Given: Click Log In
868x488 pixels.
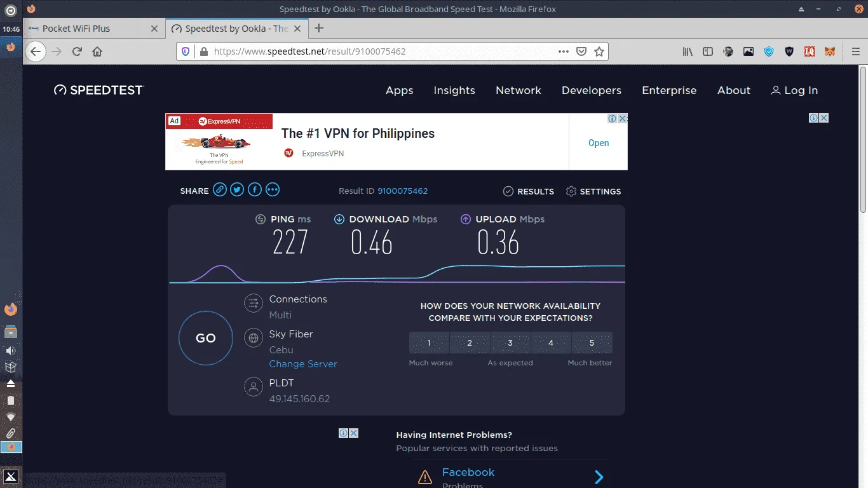Looking at the screenshot, I should [x=794, y=90].
